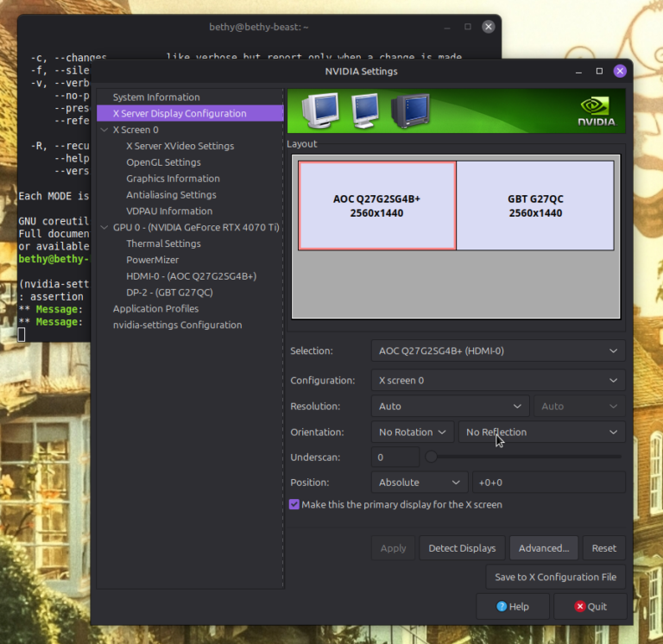Close the bethy@bethy-beast terminal window
The width and height of the screenshot is (663, 644).
[489, 27]
